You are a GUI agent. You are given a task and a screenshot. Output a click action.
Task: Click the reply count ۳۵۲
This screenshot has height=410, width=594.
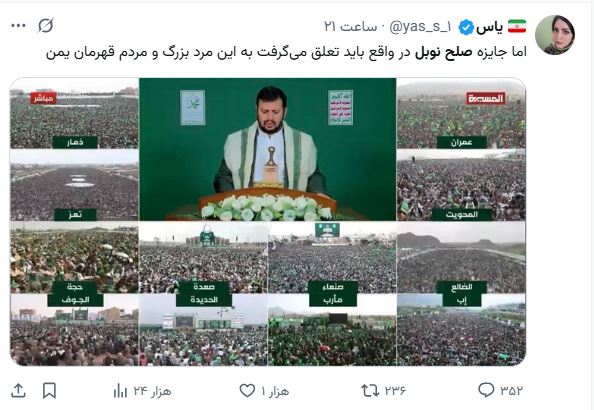[511, 390]
